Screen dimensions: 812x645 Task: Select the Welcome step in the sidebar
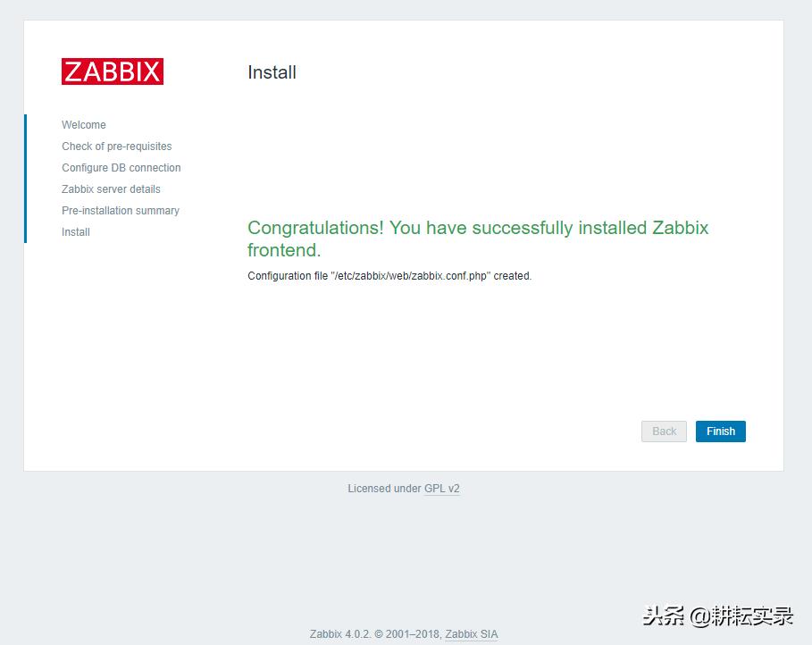click(x=83, y=125)
